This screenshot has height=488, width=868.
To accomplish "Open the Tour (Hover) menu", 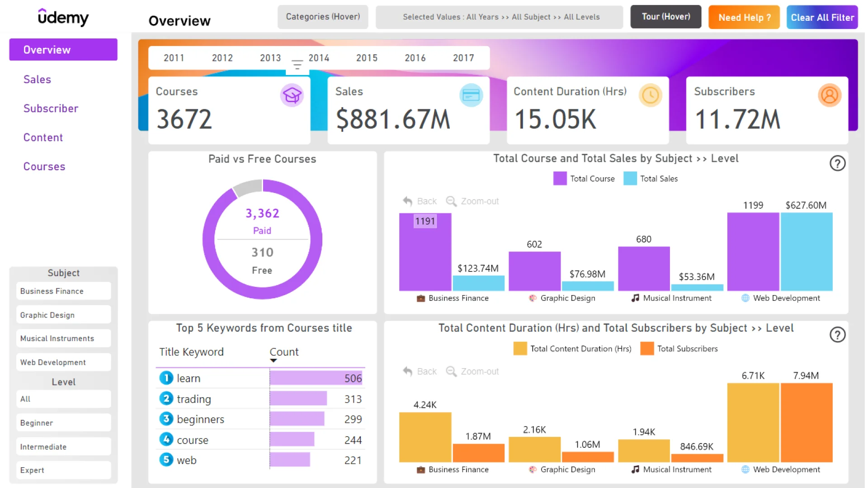I will [x=666, y=17].
